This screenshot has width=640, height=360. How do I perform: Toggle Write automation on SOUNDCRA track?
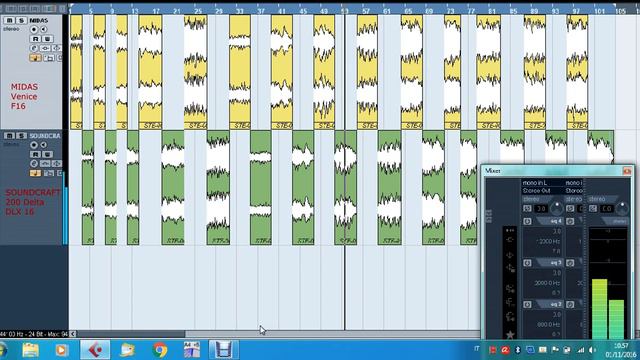click(x=47, y=154)
